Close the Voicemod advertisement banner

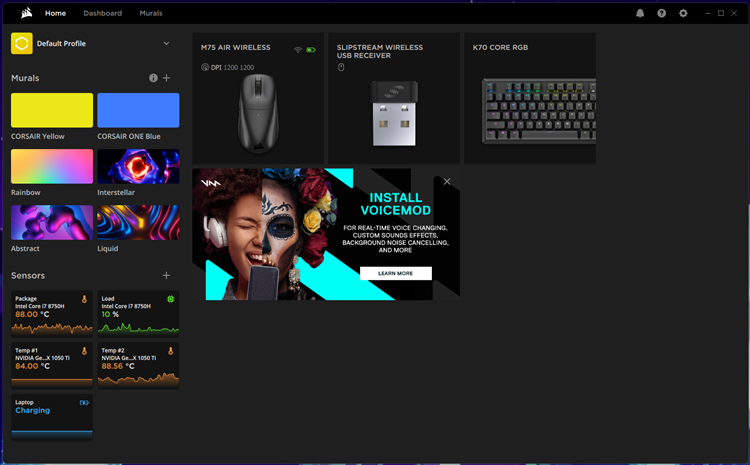coord(447,181)
